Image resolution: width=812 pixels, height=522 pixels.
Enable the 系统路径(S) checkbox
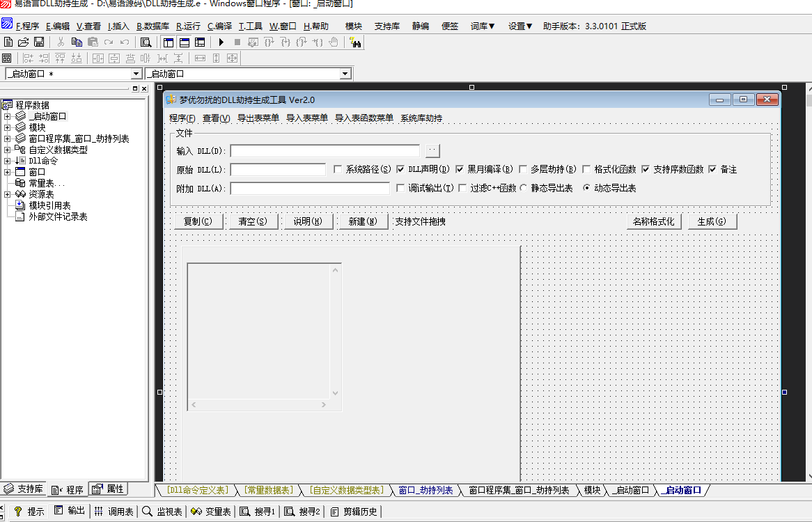coord(338,169)
